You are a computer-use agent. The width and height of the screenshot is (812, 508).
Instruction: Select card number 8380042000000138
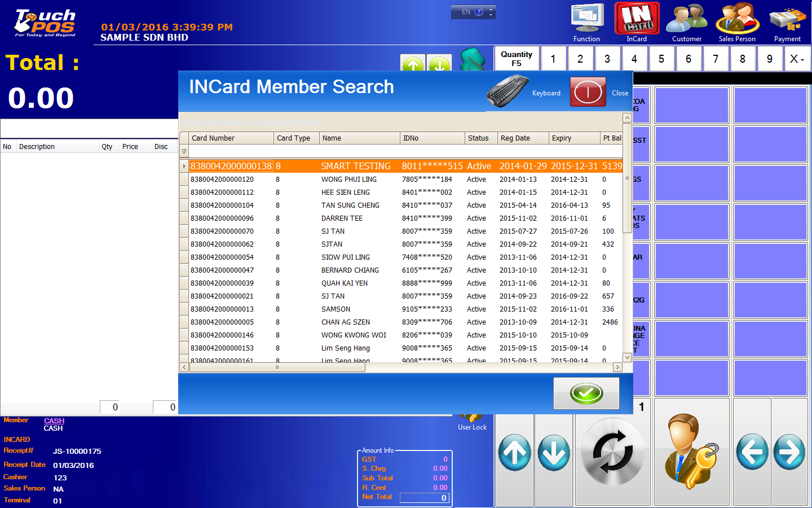[231, 166]
